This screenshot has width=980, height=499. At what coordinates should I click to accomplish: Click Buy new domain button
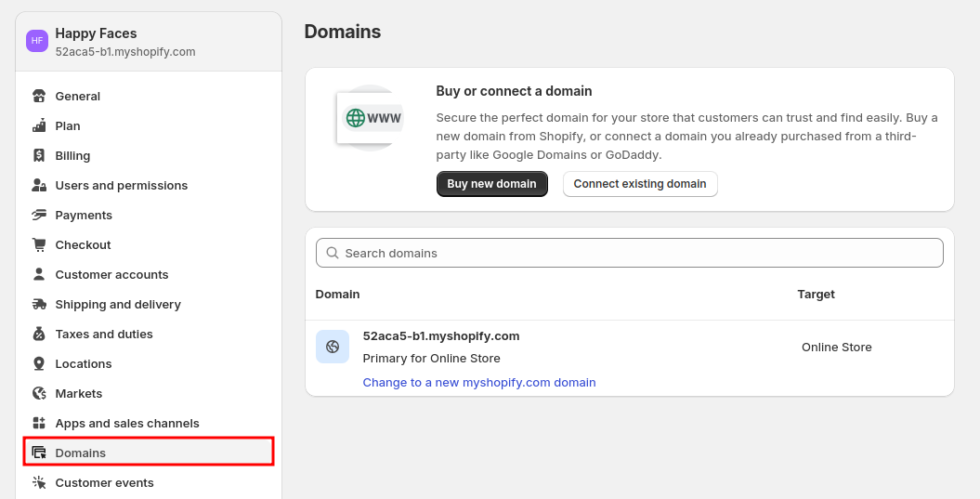492,184
